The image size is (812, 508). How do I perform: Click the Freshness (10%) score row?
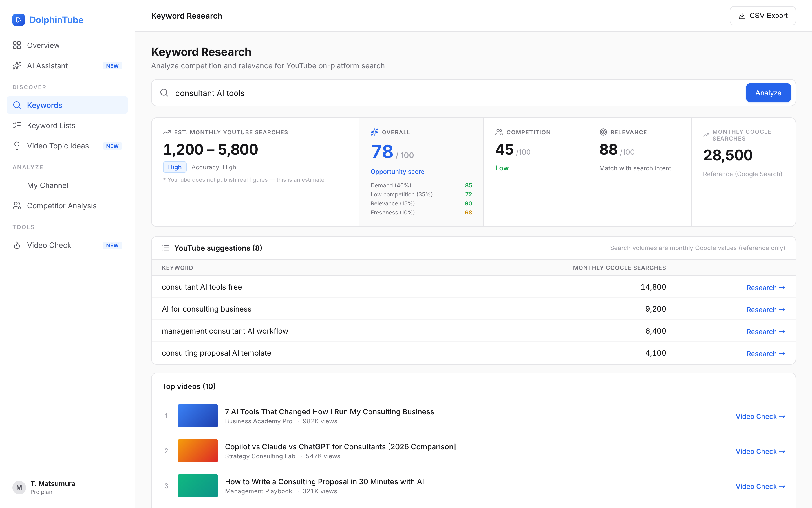point(421,212)
